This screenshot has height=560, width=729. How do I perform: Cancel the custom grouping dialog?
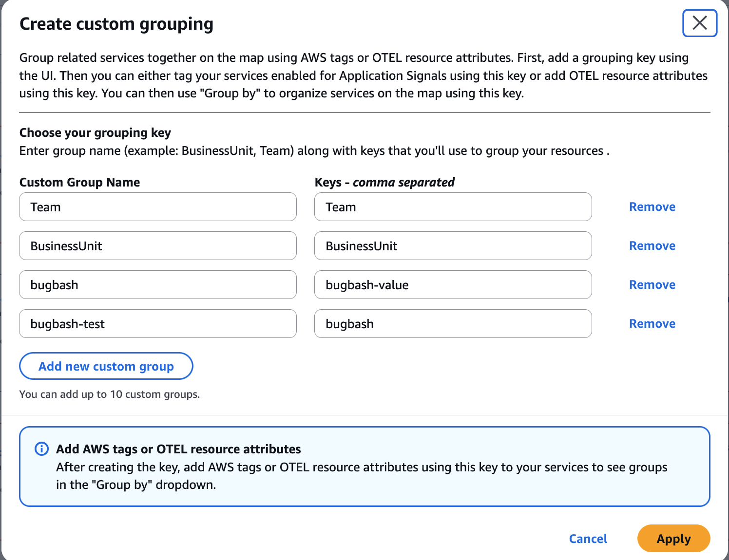coord(588,539)
